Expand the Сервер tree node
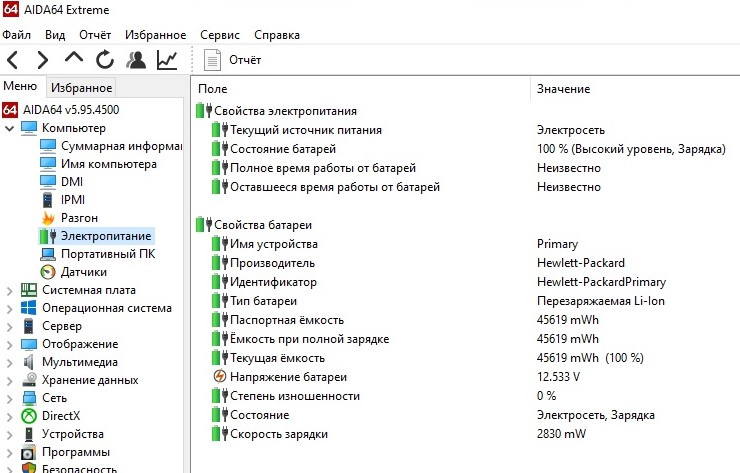 pos(9,326)
